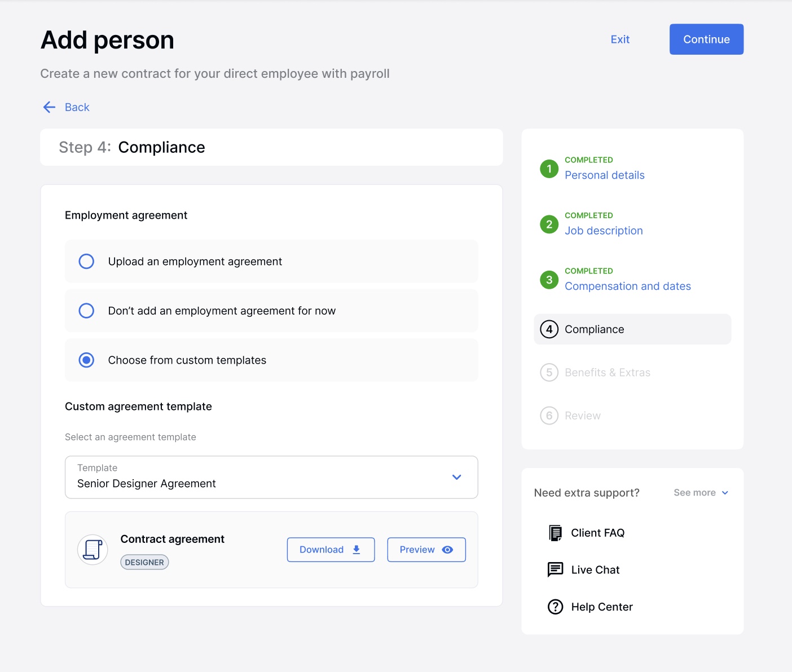This screenshot has height=672, width=792.
Task: Open Live Chat support
Action: [595, 570]
